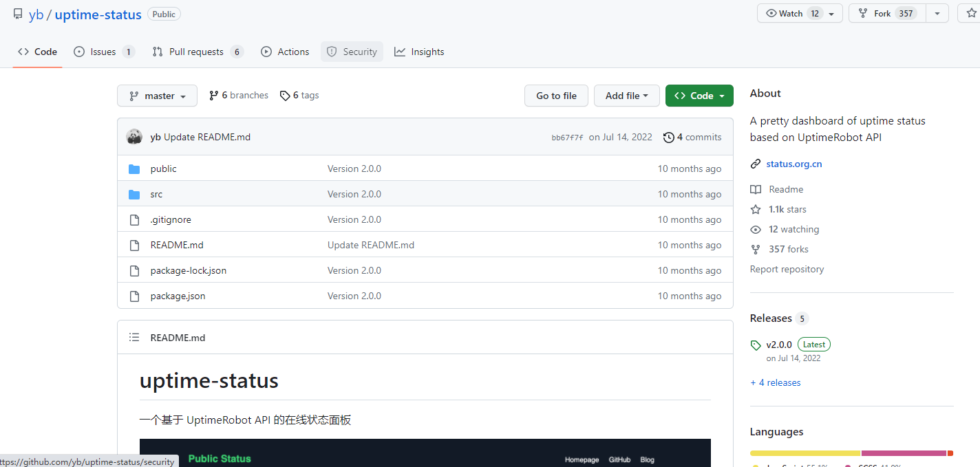Screen dimensions: 980x467
Task: Click the Pull requests count badge 6
Action: tap(237, 52)
